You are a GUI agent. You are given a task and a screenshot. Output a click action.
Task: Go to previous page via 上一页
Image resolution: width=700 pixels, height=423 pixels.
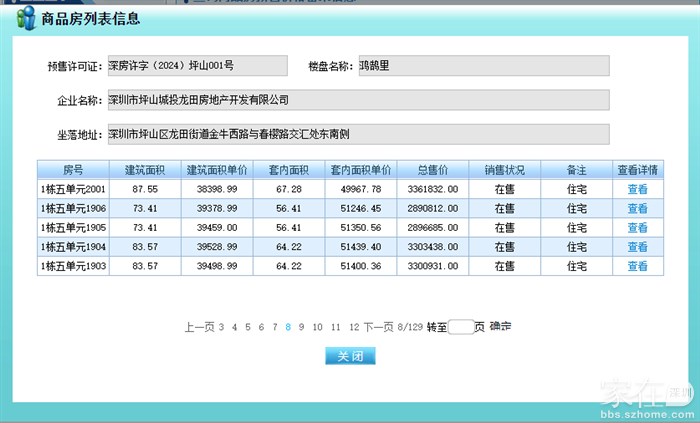199,327
